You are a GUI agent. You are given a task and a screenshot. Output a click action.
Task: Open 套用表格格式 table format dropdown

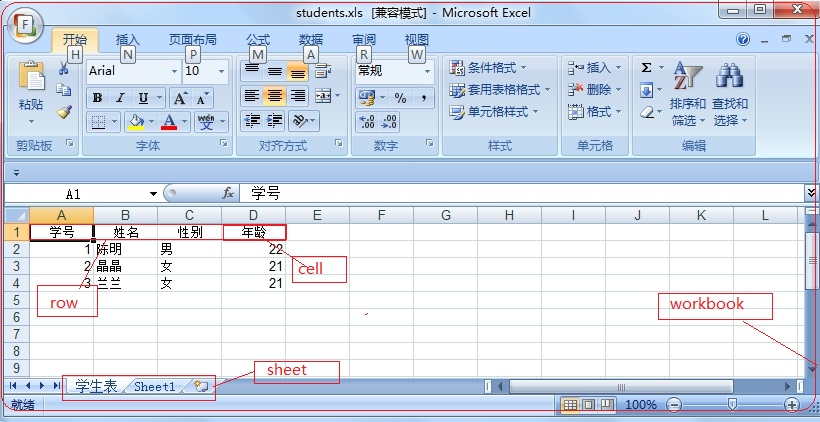point(500,90)
